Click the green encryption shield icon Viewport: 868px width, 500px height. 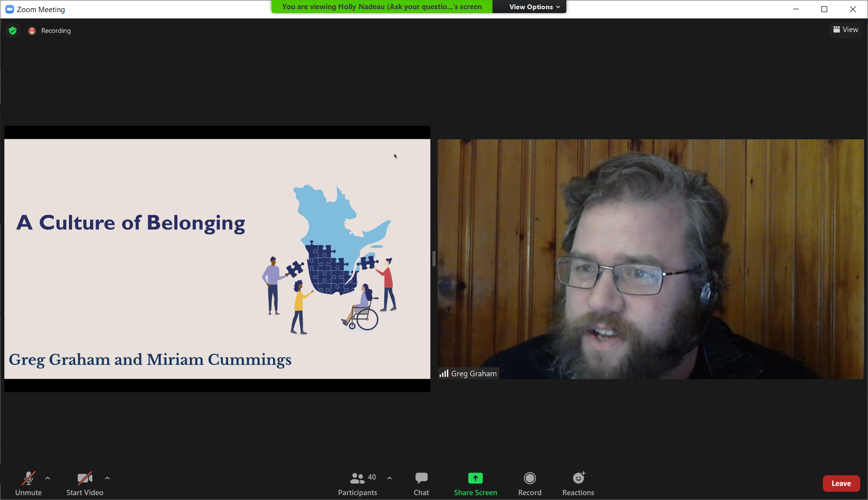pos(13,31)
